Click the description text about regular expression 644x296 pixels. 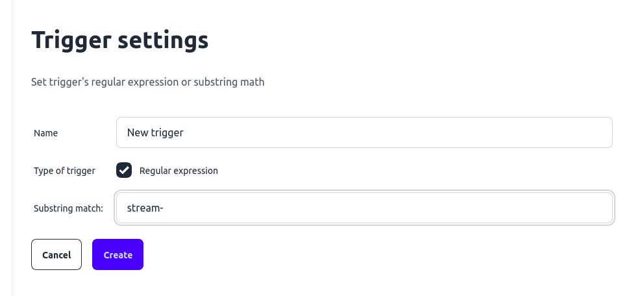click(147, 82)
